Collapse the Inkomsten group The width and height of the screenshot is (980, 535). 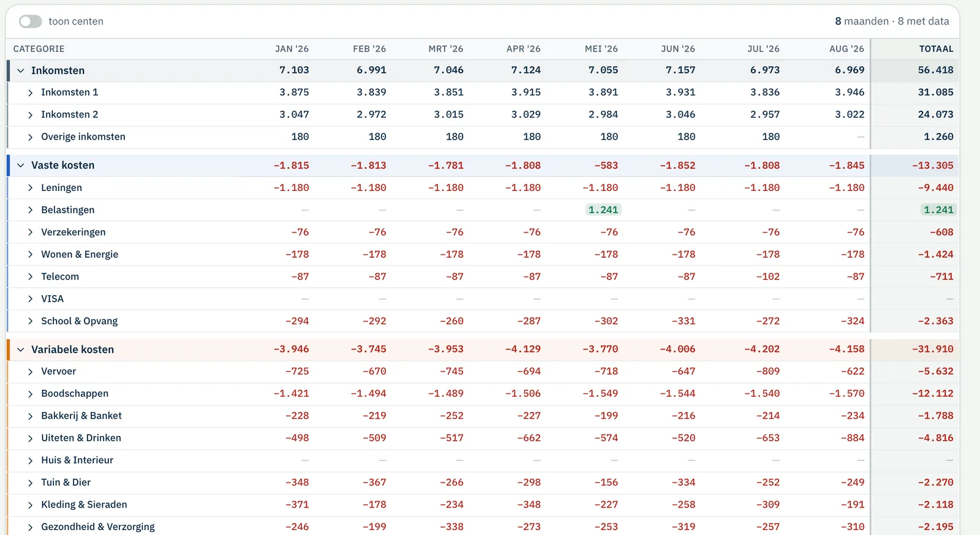pyautogui.click(x=21, y=70)
